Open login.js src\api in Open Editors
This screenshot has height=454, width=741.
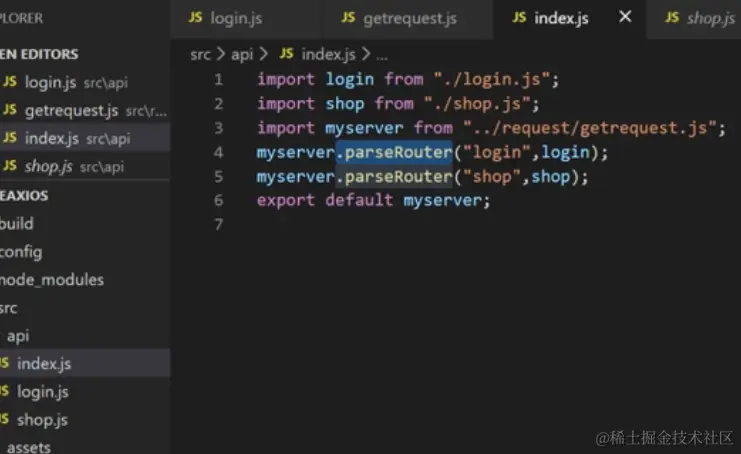tap(85, 83)
